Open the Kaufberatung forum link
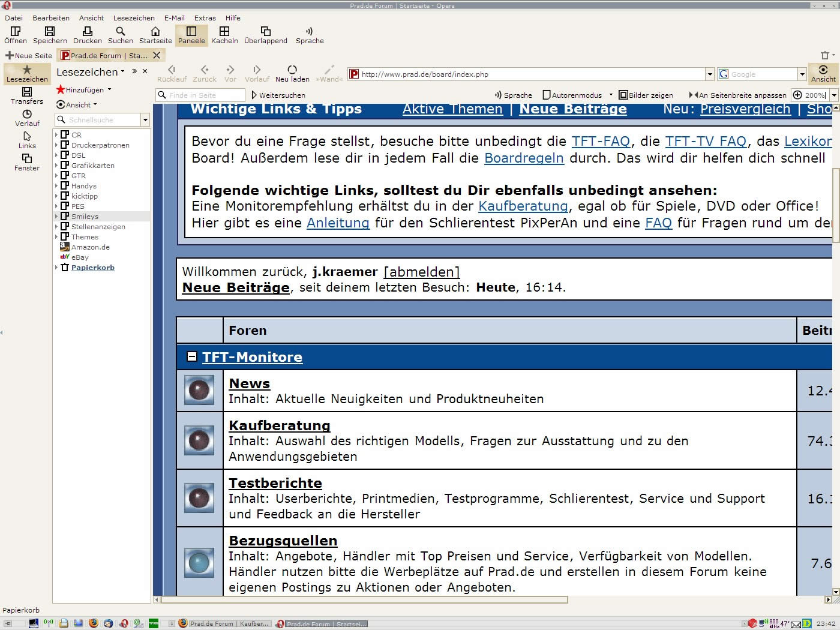This screenshot has width=840, height=630. tap(280, 425)
